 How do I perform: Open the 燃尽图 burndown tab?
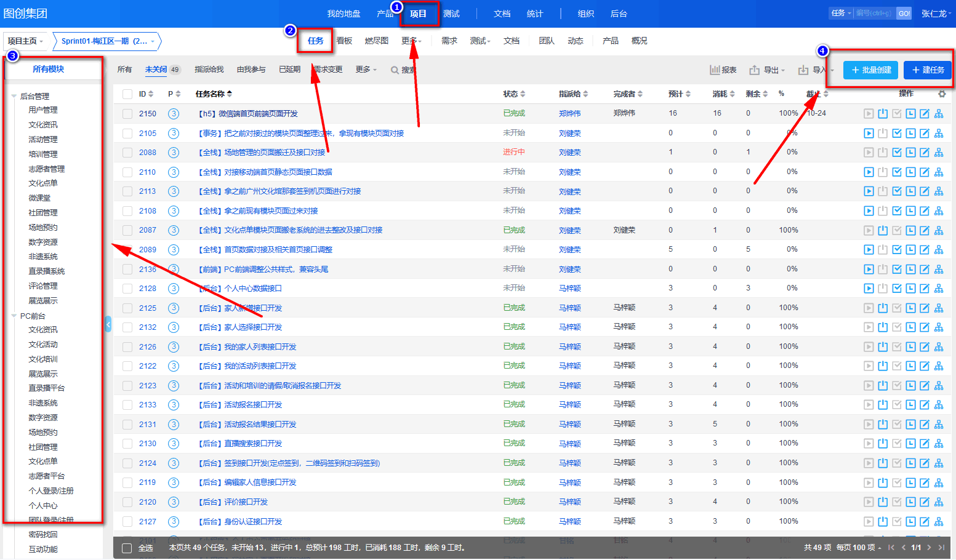pos(377,41)
